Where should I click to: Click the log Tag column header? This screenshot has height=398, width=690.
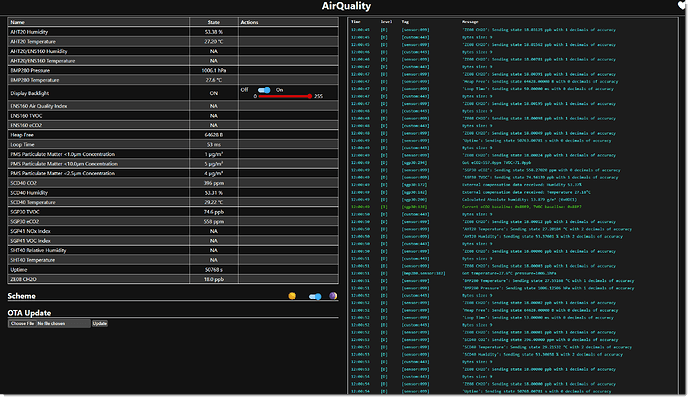(x=405, y=22)
